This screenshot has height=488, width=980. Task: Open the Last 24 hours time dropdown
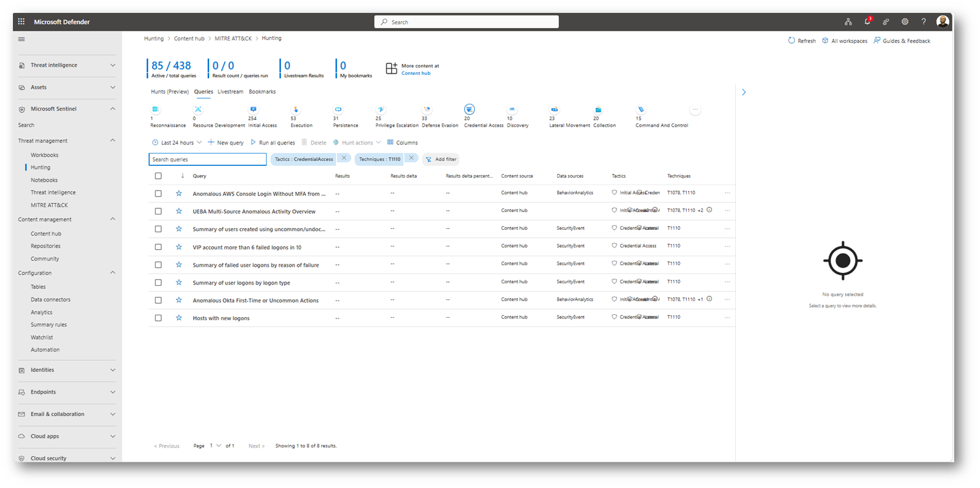(177, 143)
